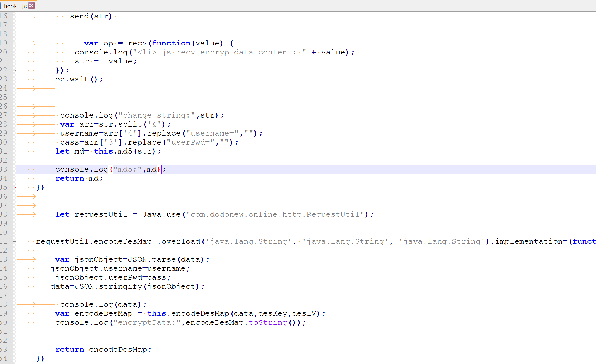Click the send(str) call on line 16

click(91, 16)
